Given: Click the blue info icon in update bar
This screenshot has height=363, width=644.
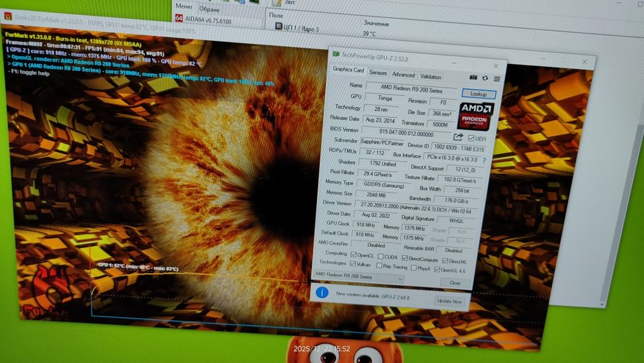Looking at the screenshot, I should pos(321,292).
